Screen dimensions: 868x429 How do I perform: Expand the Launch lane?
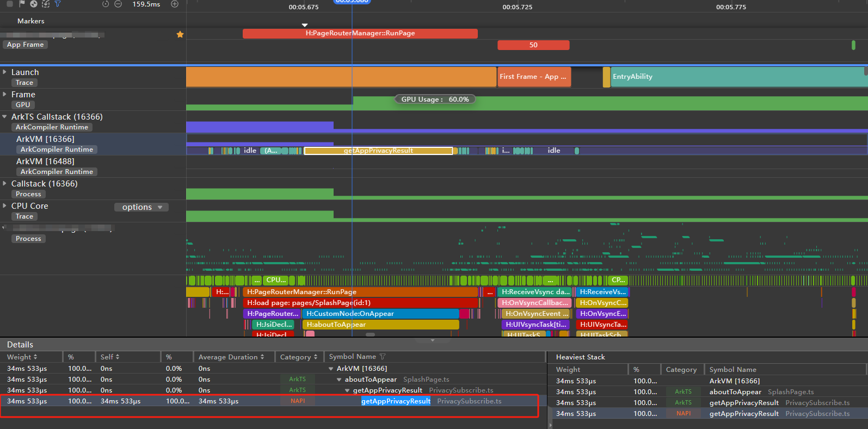4,72
